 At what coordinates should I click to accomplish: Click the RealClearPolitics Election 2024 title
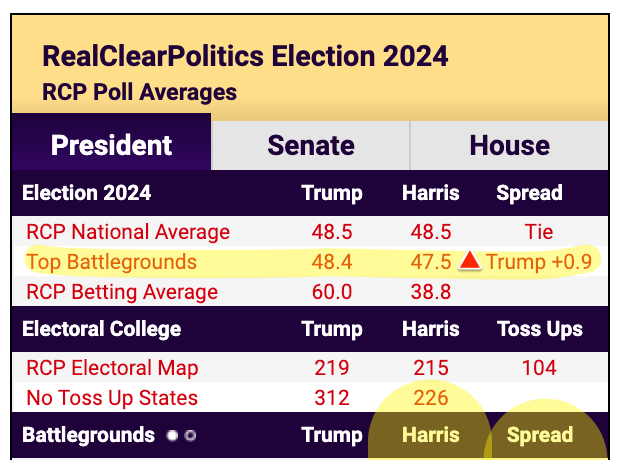[x=245, y=56]
